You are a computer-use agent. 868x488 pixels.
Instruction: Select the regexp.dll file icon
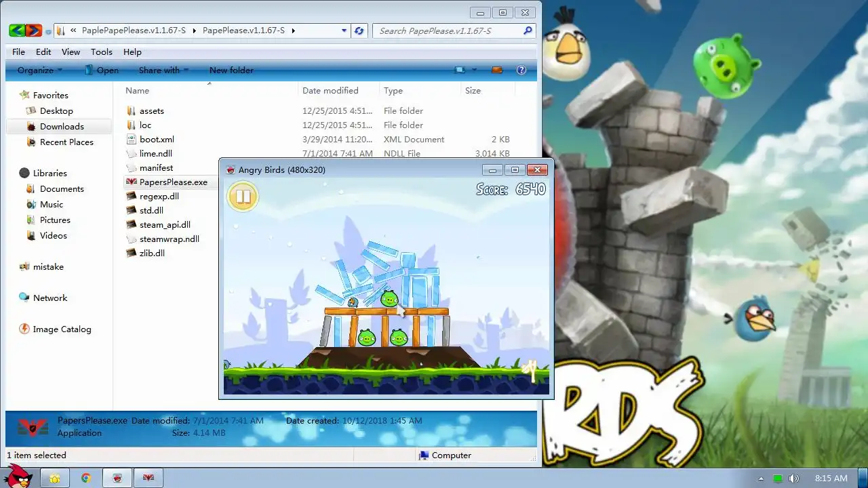click(x=132, y=196)
